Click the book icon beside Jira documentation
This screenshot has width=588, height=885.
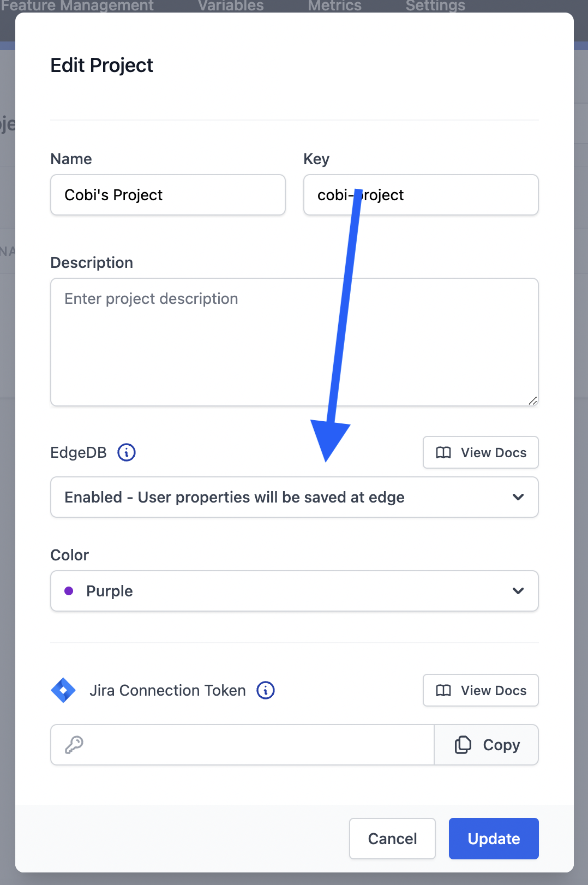(x=443, y=690)
